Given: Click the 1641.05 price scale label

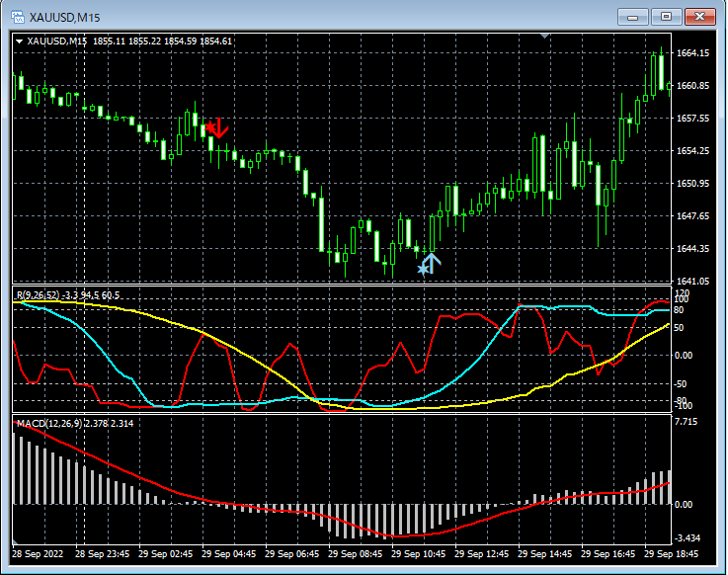Looking at the screenshot, I should coord(693,281).
